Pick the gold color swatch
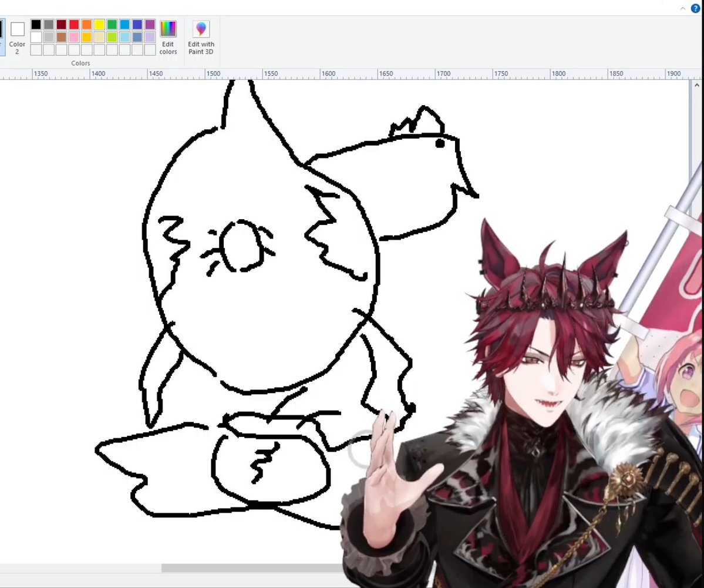Viewport: 704px width, 588px height. coord(87,37)
